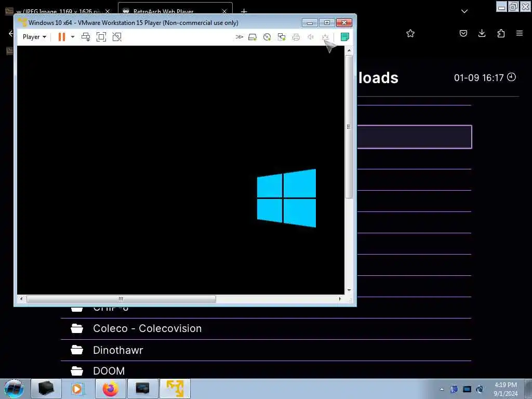Image resolution: width=532 pixels, height=399 pixels.
Task: Open the Firefox downloads arrow icon
Action: [482, 33]
